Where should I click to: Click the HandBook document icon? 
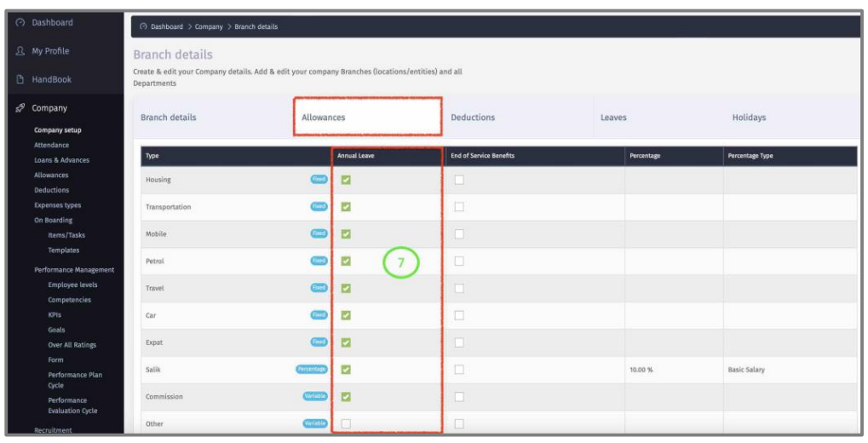pyautogui.click(x=19, y=79)
